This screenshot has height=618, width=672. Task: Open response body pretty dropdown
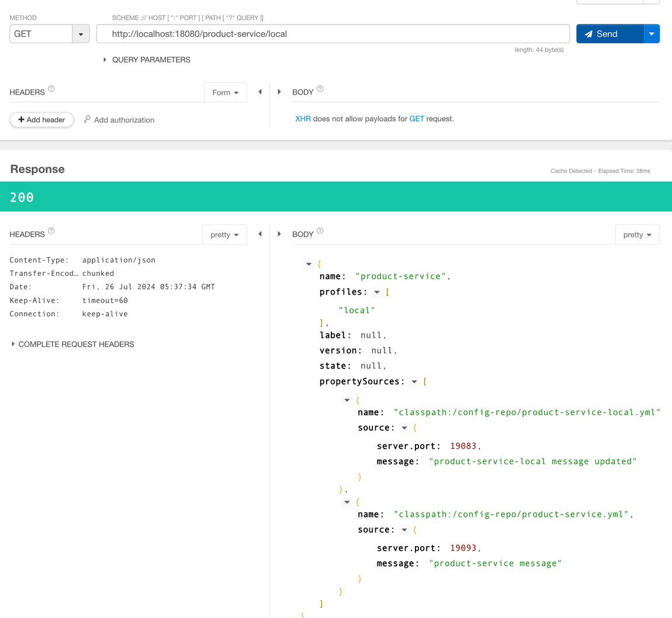pos(638,234)
